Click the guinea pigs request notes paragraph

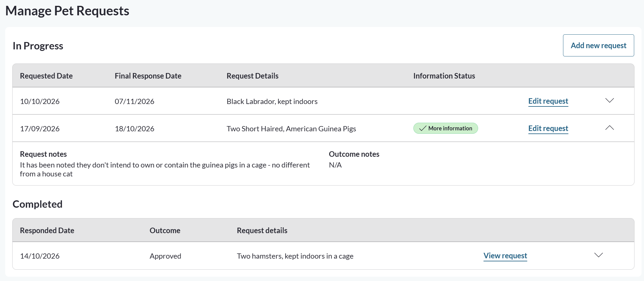click(165, 169)
